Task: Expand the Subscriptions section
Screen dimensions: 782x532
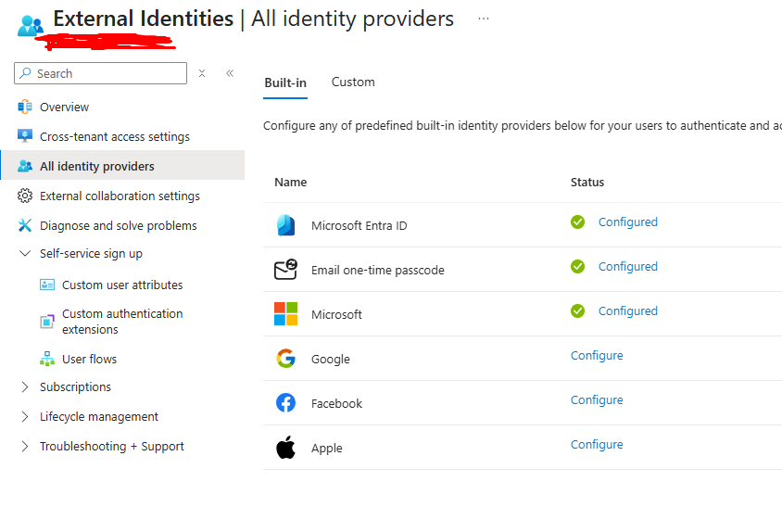Action: (25, 386)
